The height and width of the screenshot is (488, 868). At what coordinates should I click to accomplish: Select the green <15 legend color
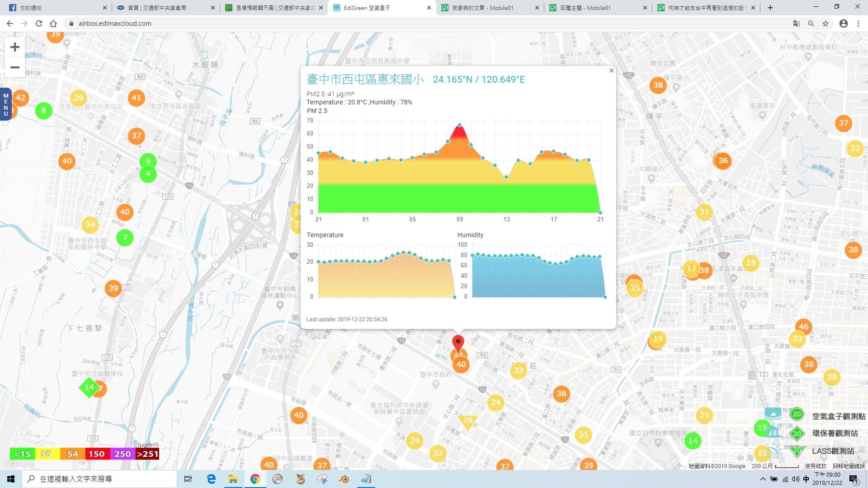pyautogui.click(x=22, y=454)
